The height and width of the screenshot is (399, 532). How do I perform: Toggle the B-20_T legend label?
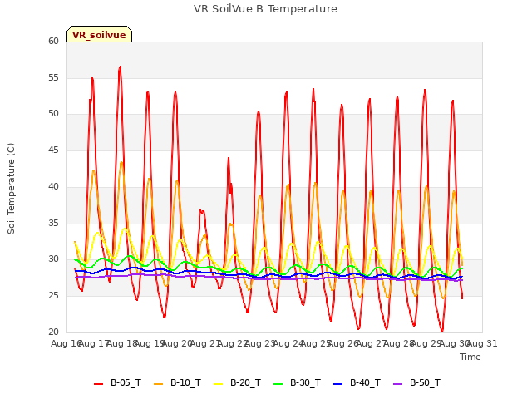click(x=246, y=382)
